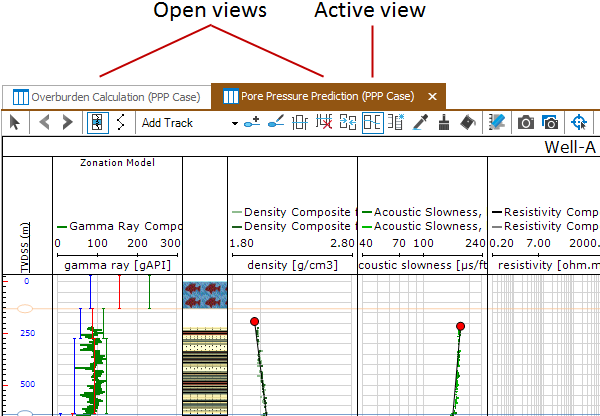Viewport: 600px width, 416px height.
Task: Click the resistivity [ohm.m] track label
Action: coord(545,265)
